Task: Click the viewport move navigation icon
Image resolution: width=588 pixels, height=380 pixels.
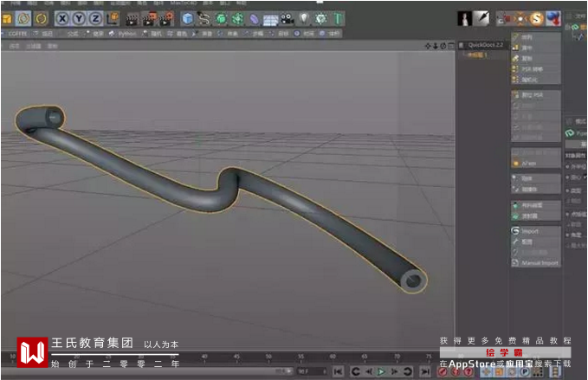Action: click(428, 46)
